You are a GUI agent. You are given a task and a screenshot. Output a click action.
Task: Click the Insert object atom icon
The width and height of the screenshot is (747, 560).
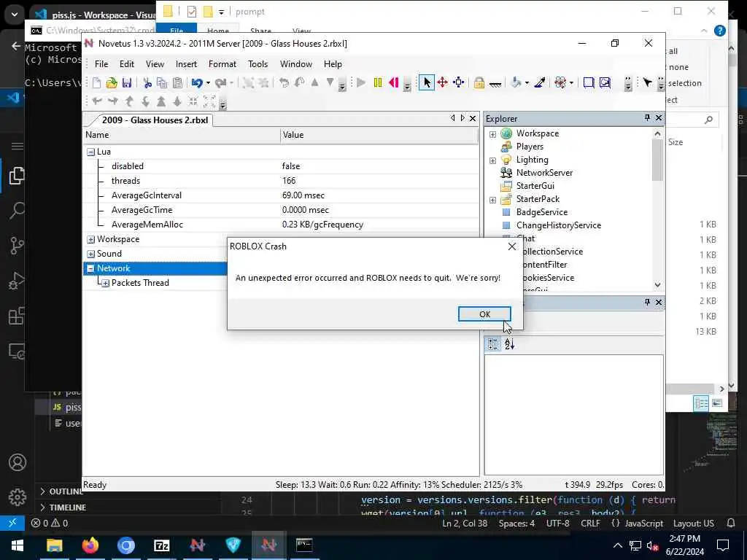(560, 83)
